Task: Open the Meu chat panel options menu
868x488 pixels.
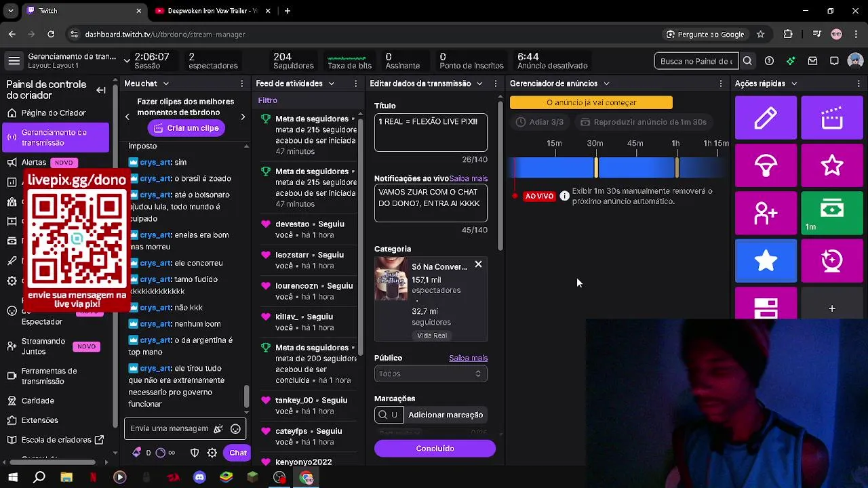Action: (242, 83)
